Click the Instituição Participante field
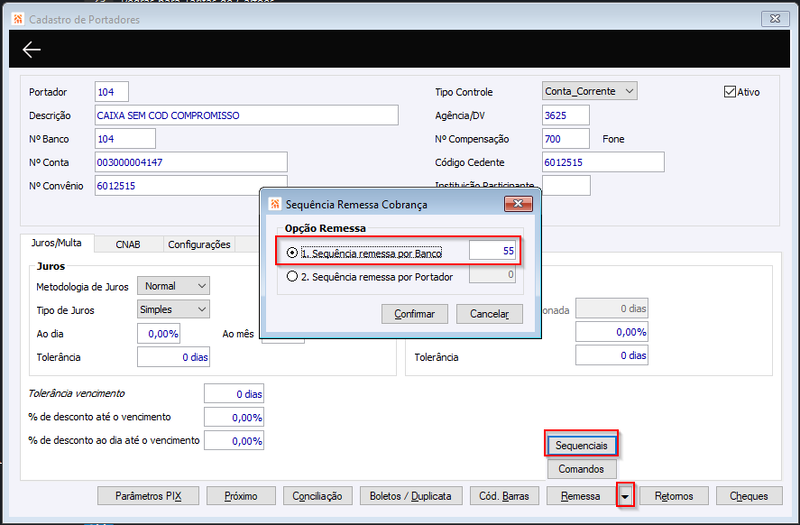The image size is (800, 525). point(566,186)
